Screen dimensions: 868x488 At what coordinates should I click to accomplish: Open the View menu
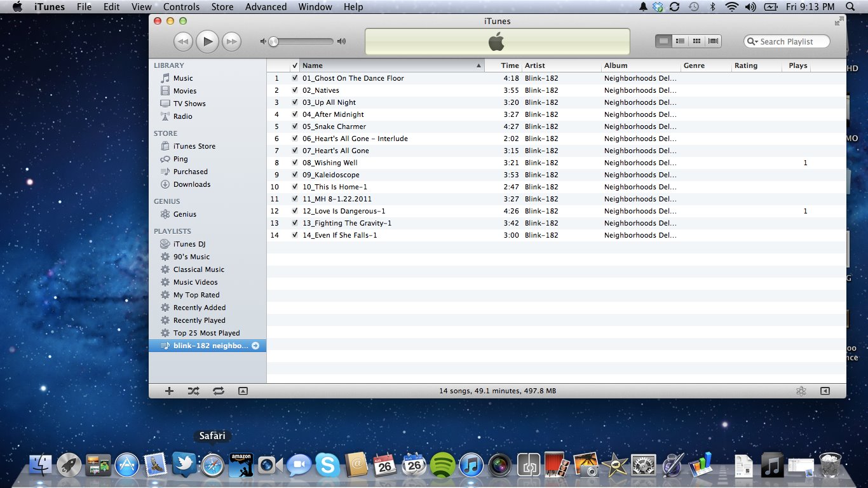[141, 7]
